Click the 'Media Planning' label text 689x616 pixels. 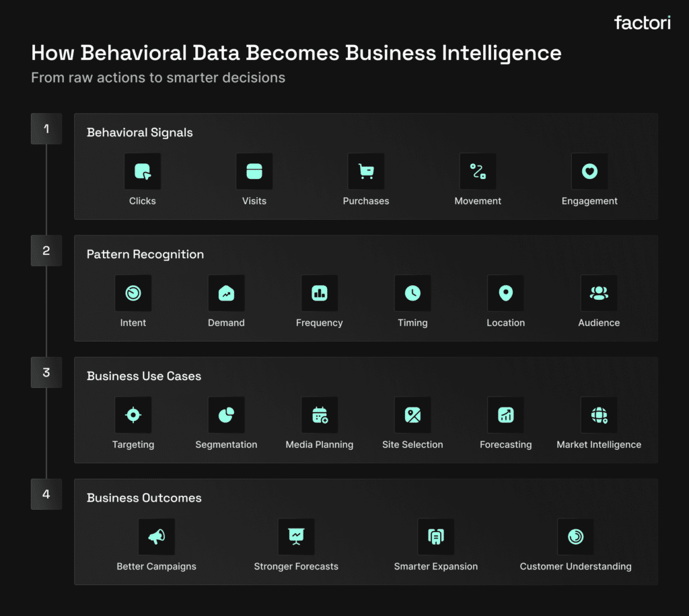[320, 445]
